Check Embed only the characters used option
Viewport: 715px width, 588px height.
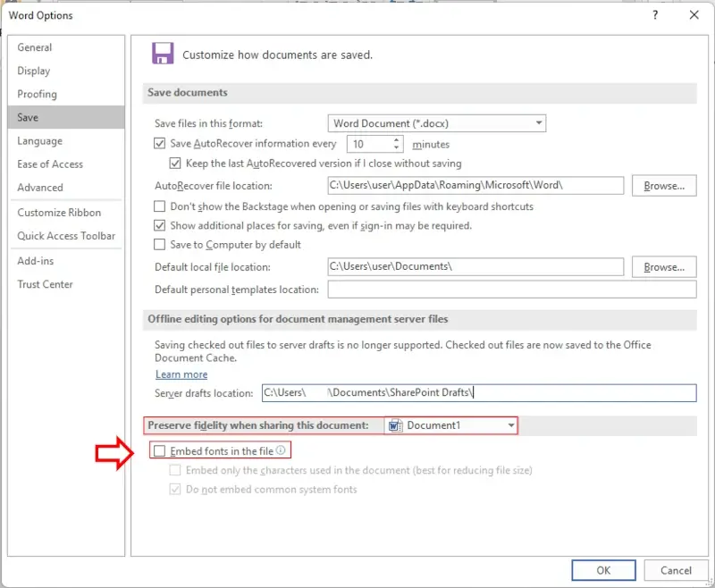click(x=175, y=470)
